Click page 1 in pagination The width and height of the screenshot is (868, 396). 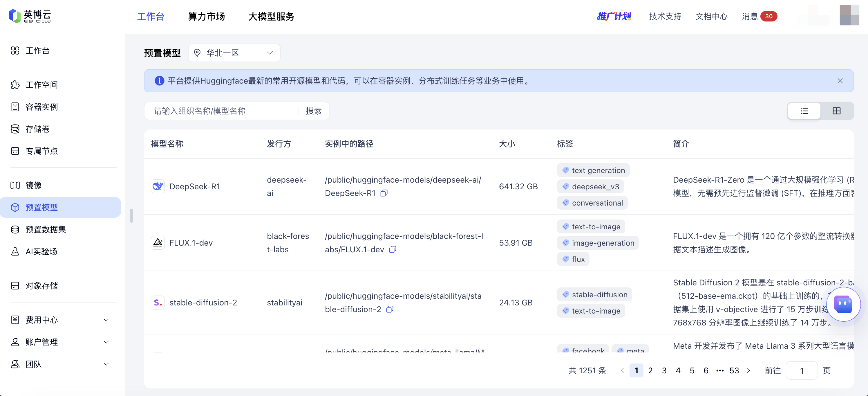pos(636,370)
